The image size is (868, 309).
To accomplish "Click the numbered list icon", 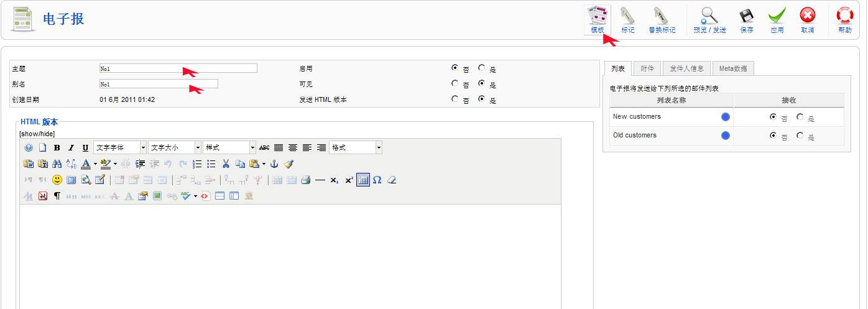I will [x=197, y=164].
